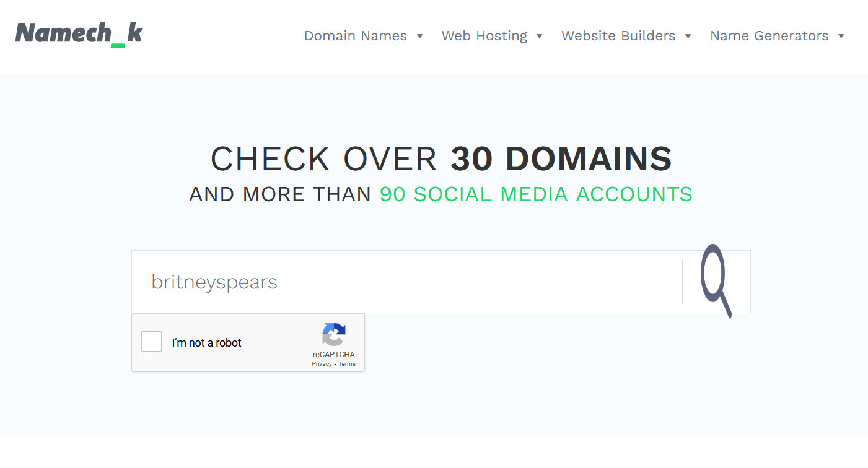Screen dimensions: 868x468
Task: Click the magnifying glass search icon
Action: coord(716,281)
